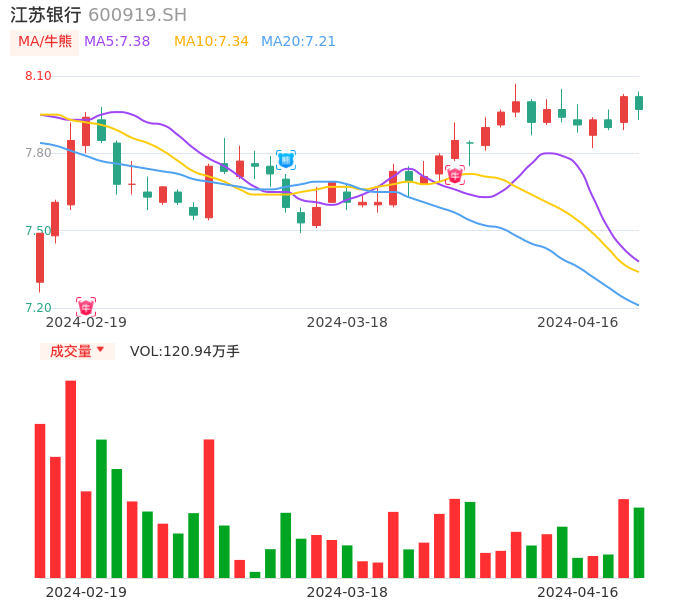Image resolution: width=686 pixels, height=606 pixels.
Task: Click the 江苏银行 stock name title
Action: click(x=46, y=15)
